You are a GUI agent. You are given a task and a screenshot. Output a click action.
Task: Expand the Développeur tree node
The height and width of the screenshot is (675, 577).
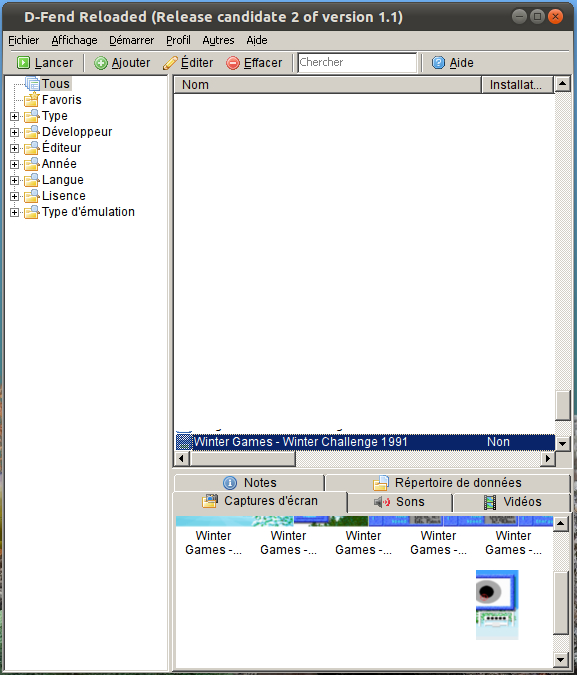pos(14,132)
